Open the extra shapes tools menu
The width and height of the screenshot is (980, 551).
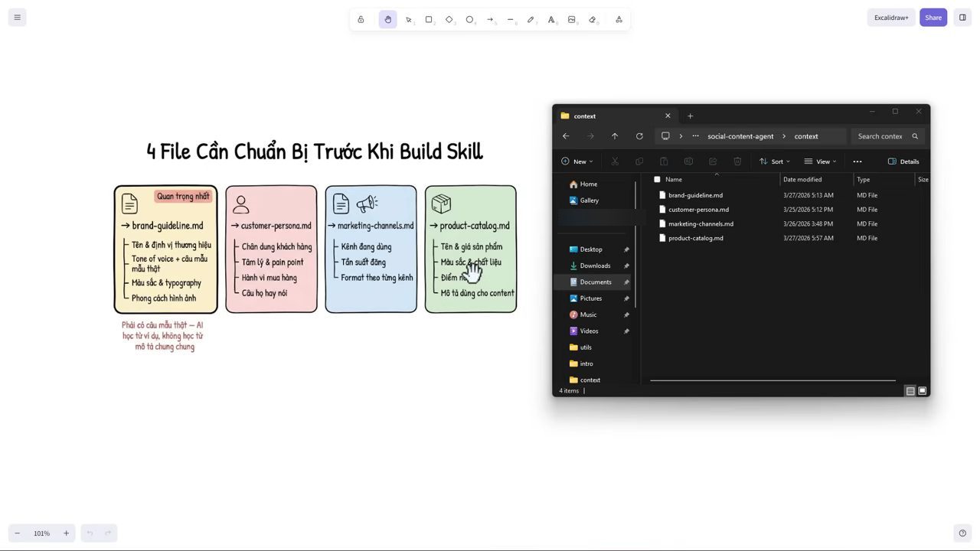[619, 19]
